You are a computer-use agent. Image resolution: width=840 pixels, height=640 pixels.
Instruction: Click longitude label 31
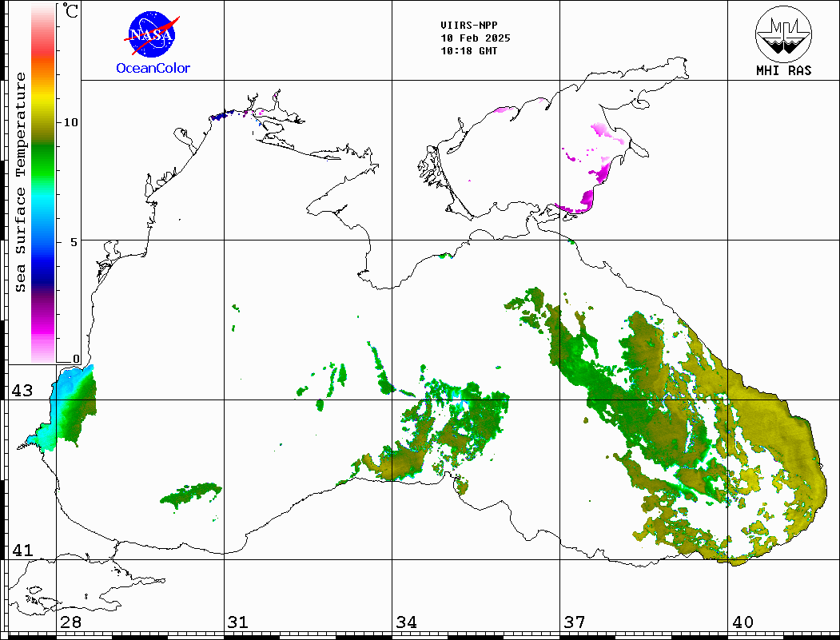(238, 622)
